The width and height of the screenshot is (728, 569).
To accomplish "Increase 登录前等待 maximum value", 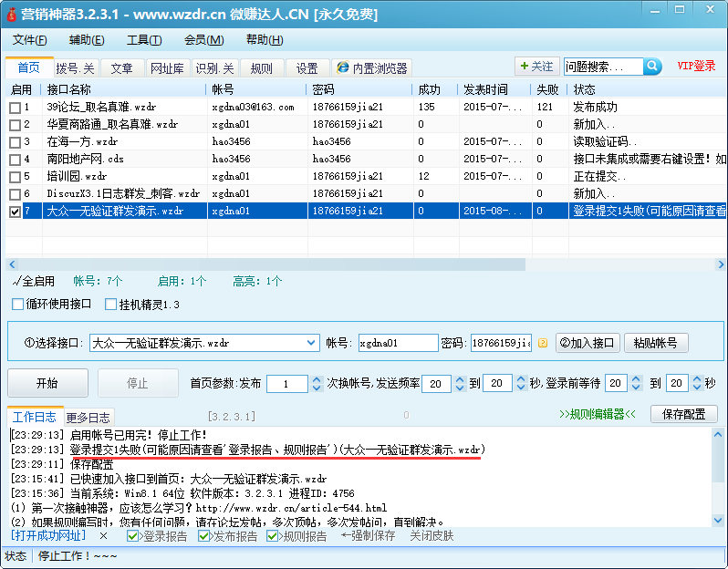I will (x=697, y=379).
